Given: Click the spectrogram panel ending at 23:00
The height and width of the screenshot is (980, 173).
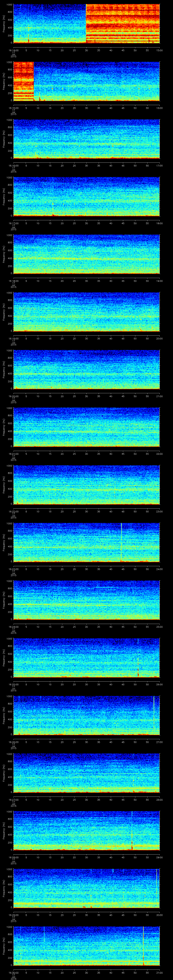Looking at the screenshot, I should (87, 485).
